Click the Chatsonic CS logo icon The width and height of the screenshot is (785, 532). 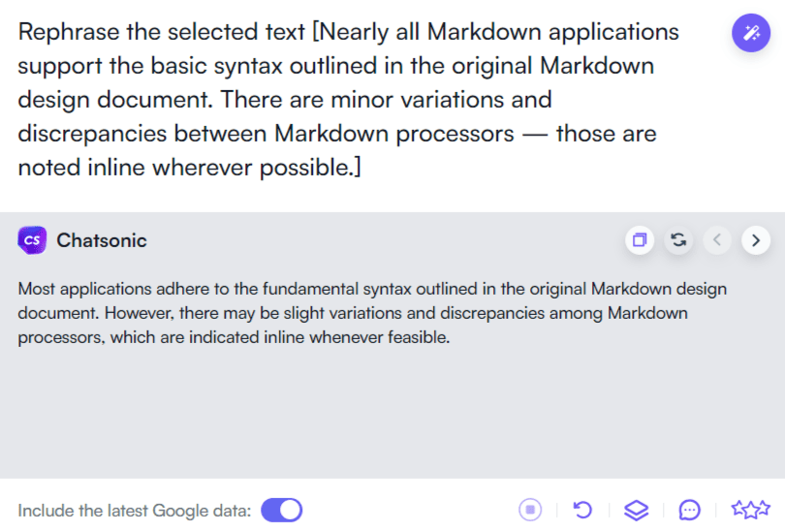coord(32,240)
